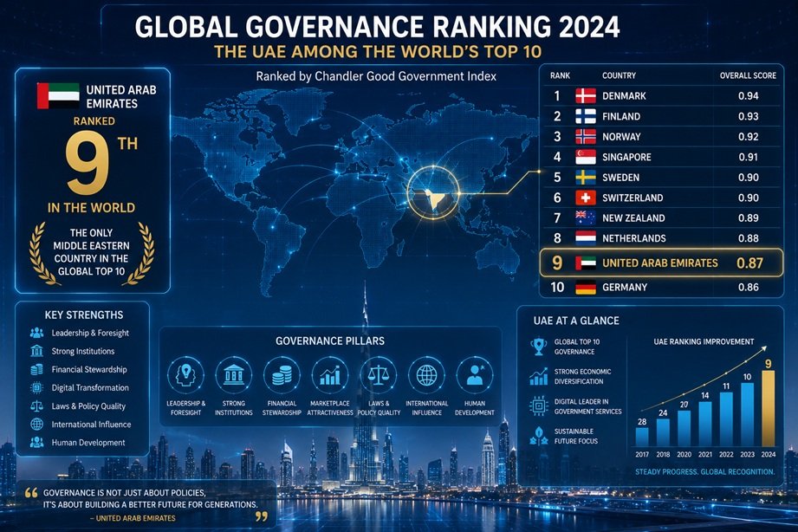Click Denmark's score 0.94
The width and height of the screenshot is (798, 532).
pyautogui.click(x=748, y=96)
